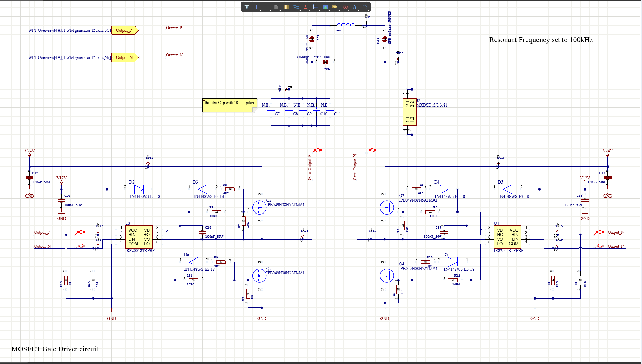Select the U4 IRS2005STRPBF driver IC
This screenshot has width=642, height=364.
click(507, 237)
